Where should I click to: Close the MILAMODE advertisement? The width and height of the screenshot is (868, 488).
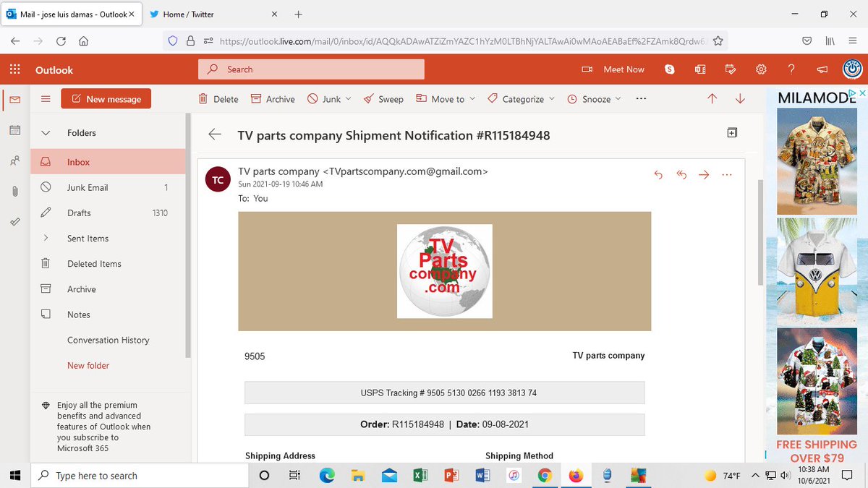[861, 93]
